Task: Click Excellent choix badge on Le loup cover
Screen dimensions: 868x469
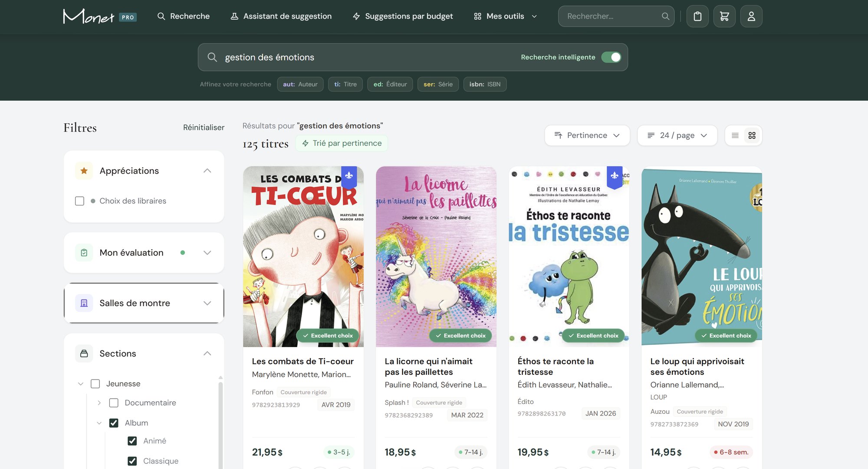Action: [726, 335]
